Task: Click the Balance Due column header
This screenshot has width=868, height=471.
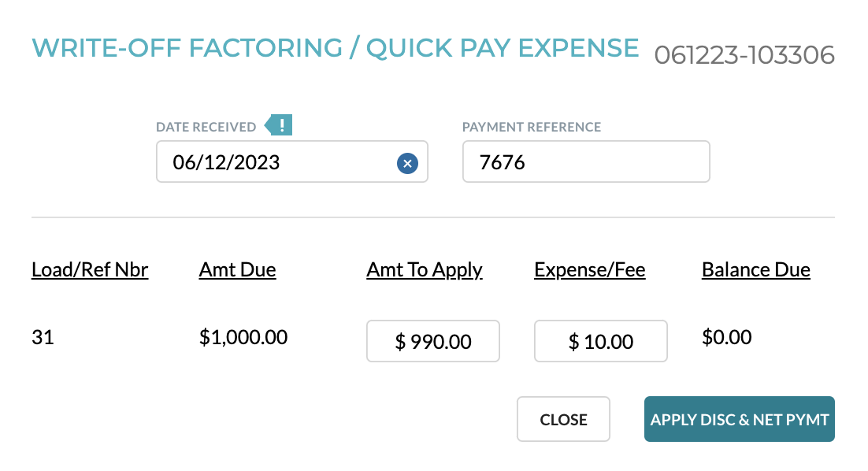Action: [756, 269]
